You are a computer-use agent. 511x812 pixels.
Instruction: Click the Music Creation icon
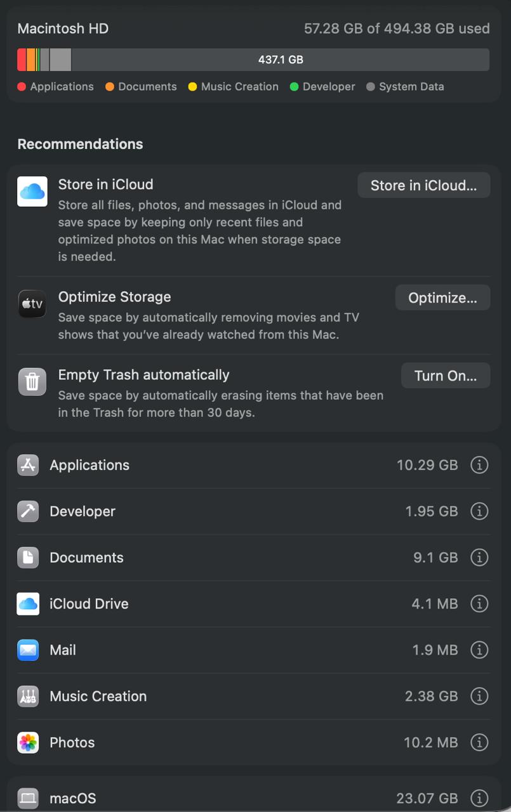coord(28,697)
